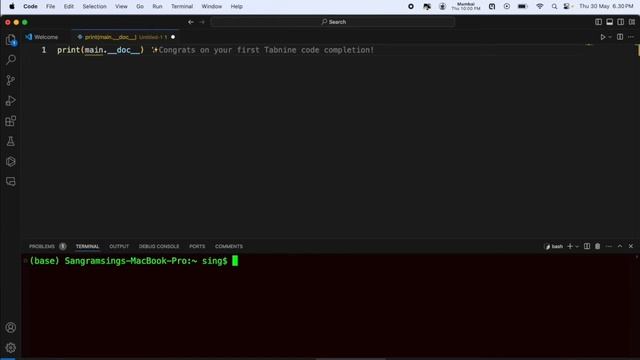Image resolution: width=640 pixels, height=360 pixels.
Task: Place cursor in print(main.__doc__) code line
Action: click(x=100, y=50)
